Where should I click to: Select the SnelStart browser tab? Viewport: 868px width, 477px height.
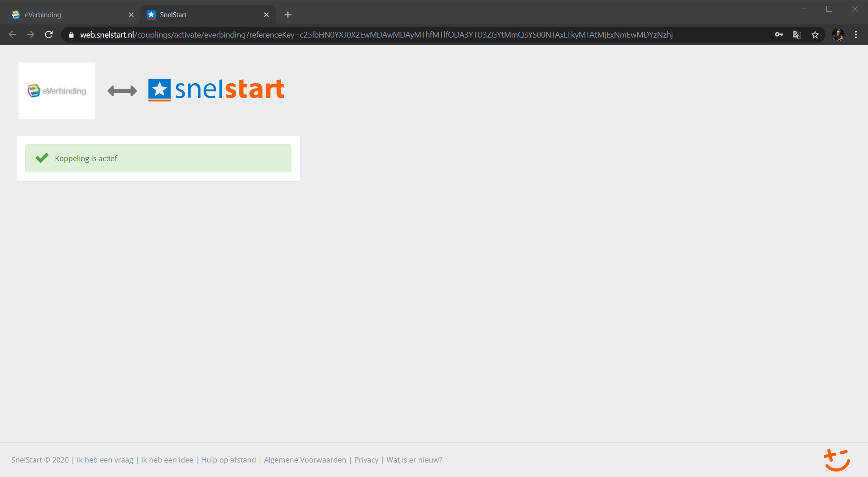coord(204,15)
